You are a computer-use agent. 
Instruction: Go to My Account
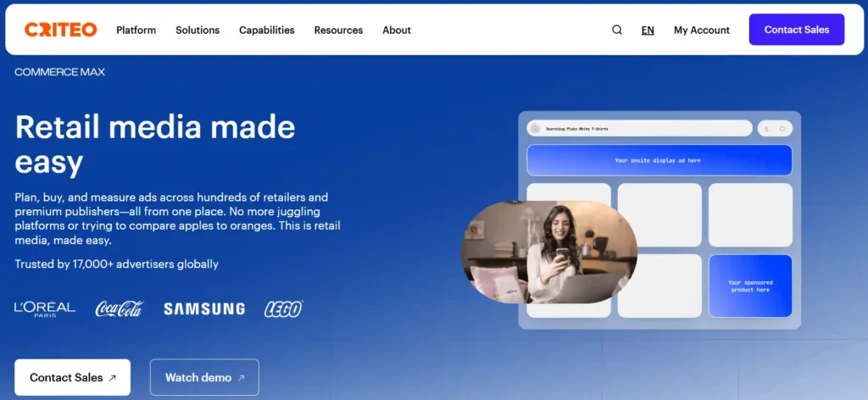tap(701, 30)
